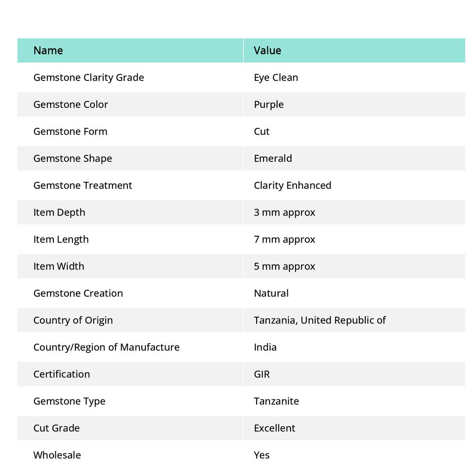Click the '7 mm approx' length value
The image size is (476, 476).
click(284, 239)
